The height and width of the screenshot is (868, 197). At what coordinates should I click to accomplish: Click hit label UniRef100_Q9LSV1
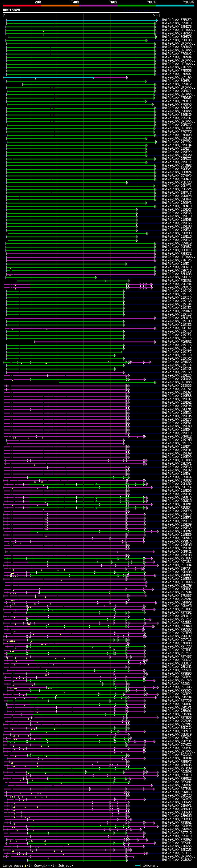click(177, 463)
